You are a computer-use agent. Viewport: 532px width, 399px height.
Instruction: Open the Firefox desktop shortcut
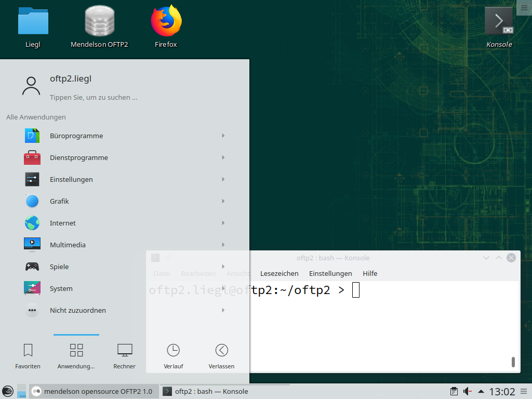click(166, 27)
